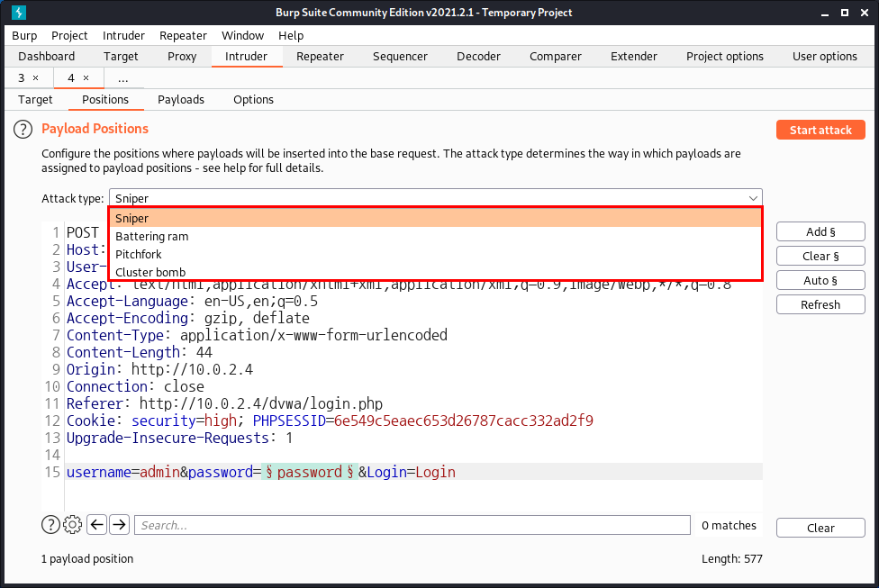Close Intruder attack tab 4
This screenshot has height=588, width=879.
point(86,78)
